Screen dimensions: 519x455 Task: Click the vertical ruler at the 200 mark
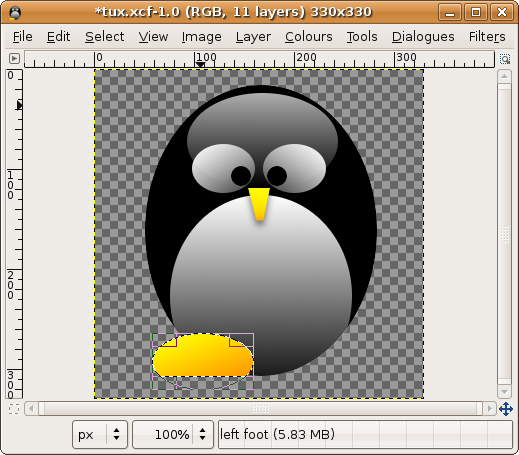point(14,270)
